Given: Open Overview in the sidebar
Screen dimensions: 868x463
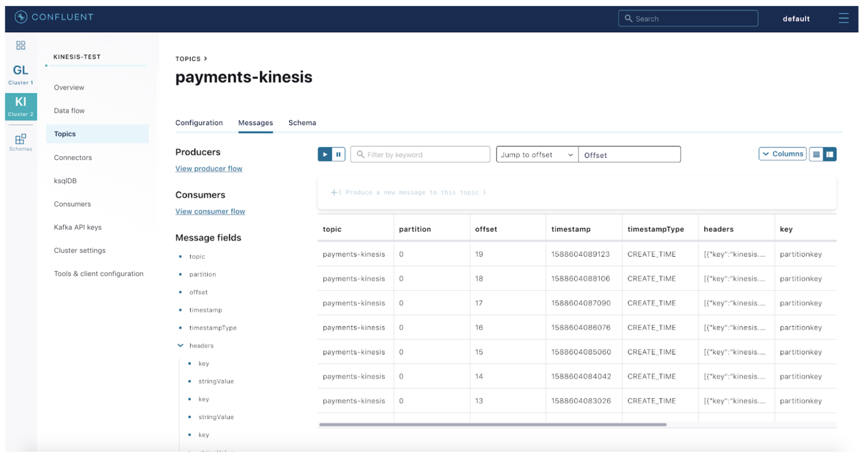Looking at the screenshot, I should tap(69, 87).
